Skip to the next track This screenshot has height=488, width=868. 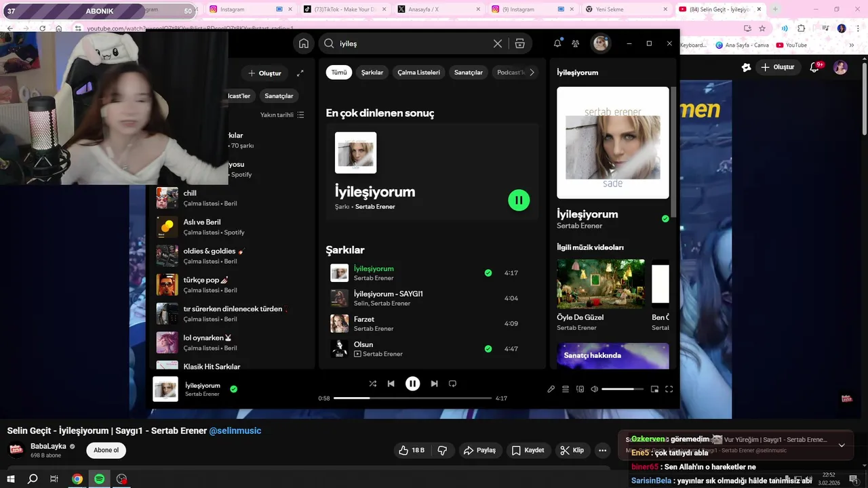[x=434, y=384]
